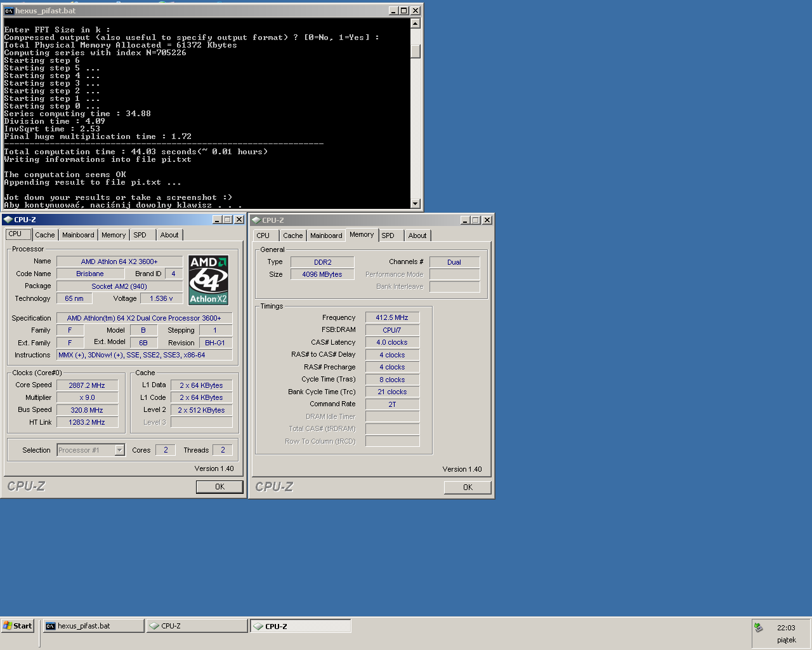Click Technology value 65 nm
Image resolution: width=812 pixels, height=650 pixels.
click(x=74, y=298)
